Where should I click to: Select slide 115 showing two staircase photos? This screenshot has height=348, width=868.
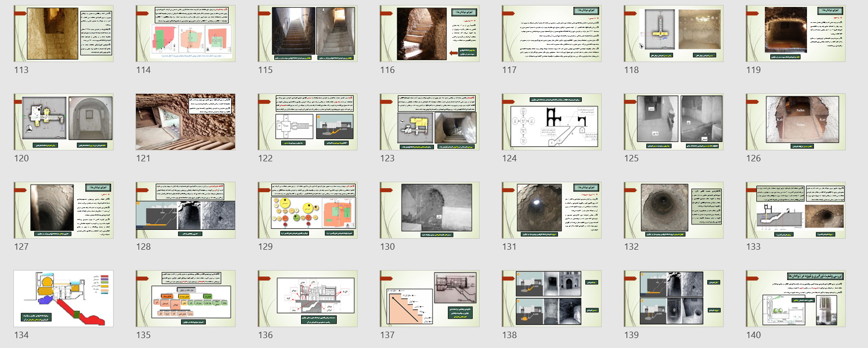[x=308, y=34]
